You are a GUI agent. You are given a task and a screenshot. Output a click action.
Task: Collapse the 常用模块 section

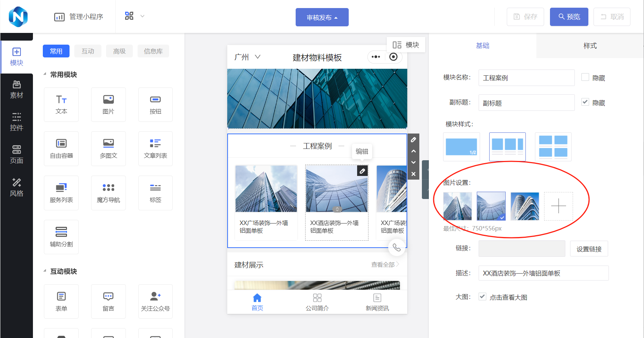(x=45, y=74)
